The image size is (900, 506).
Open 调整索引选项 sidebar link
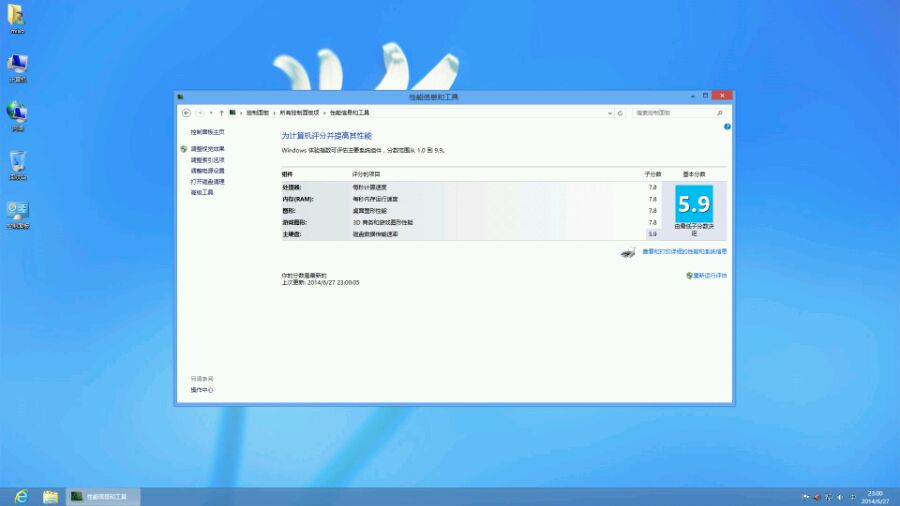pos(207,160)
